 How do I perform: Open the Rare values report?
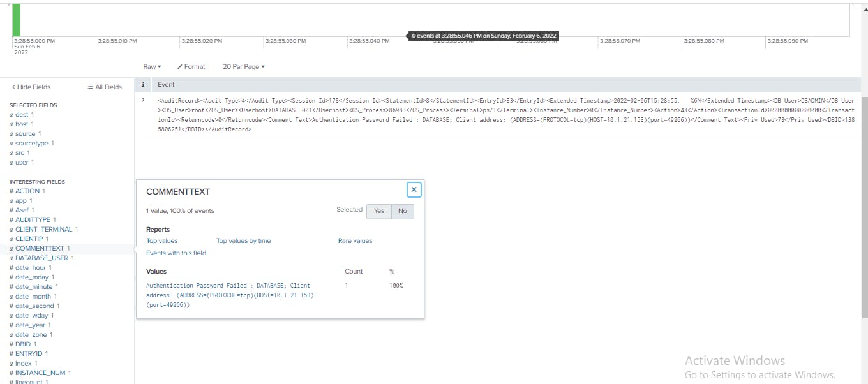coord(355,241)
